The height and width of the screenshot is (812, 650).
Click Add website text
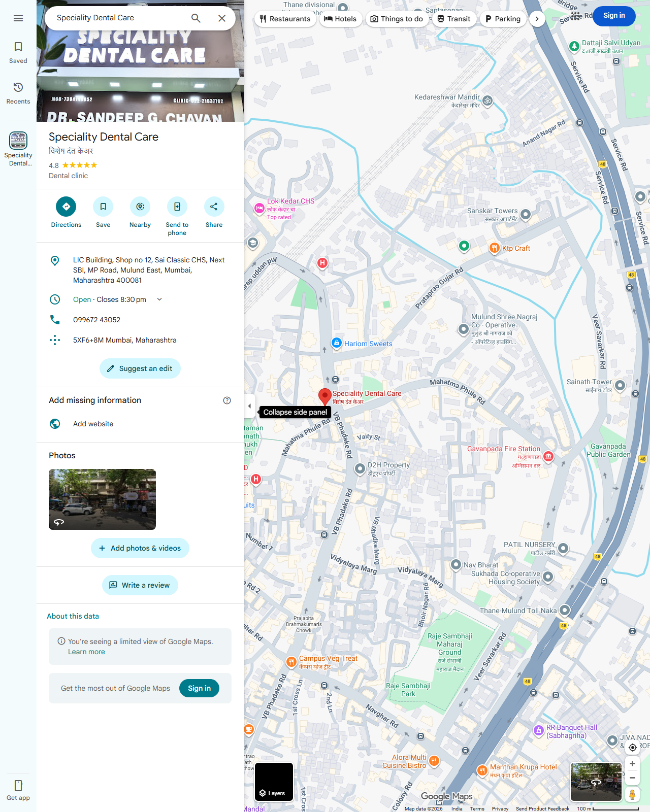tap(93, 424)
